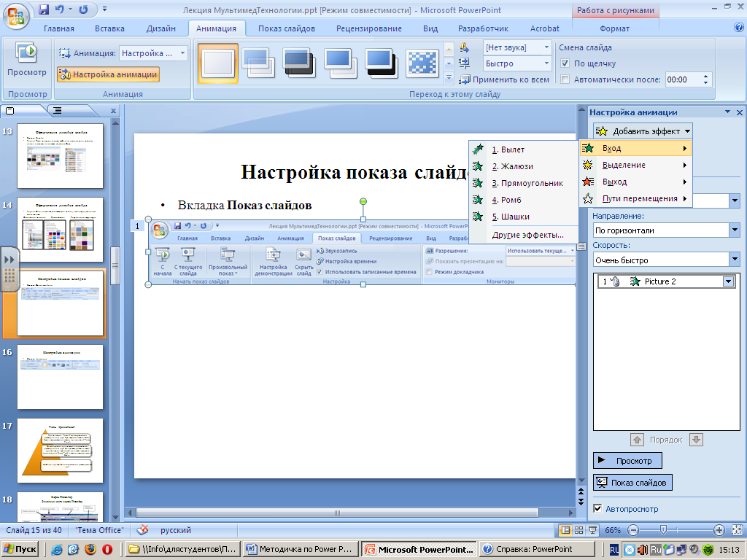Choose the third dark transition effect
This screenshot has height=560, width=747.
(300, 63)
